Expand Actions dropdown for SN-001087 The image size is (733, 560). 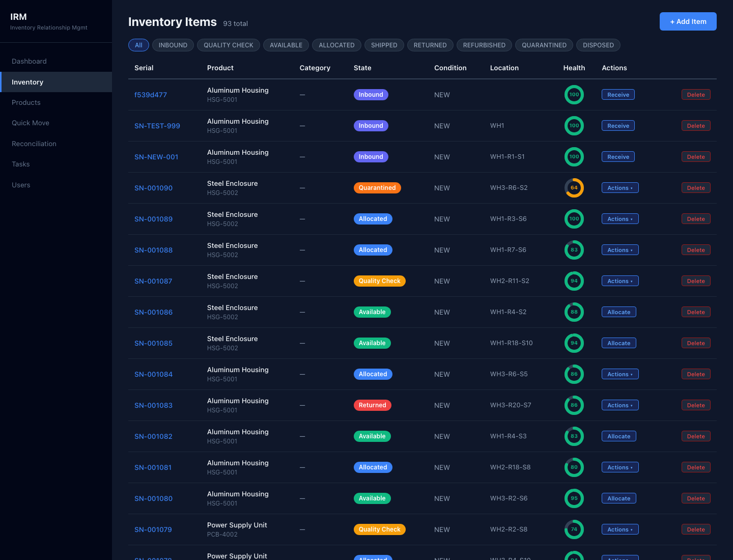point(620,281)
